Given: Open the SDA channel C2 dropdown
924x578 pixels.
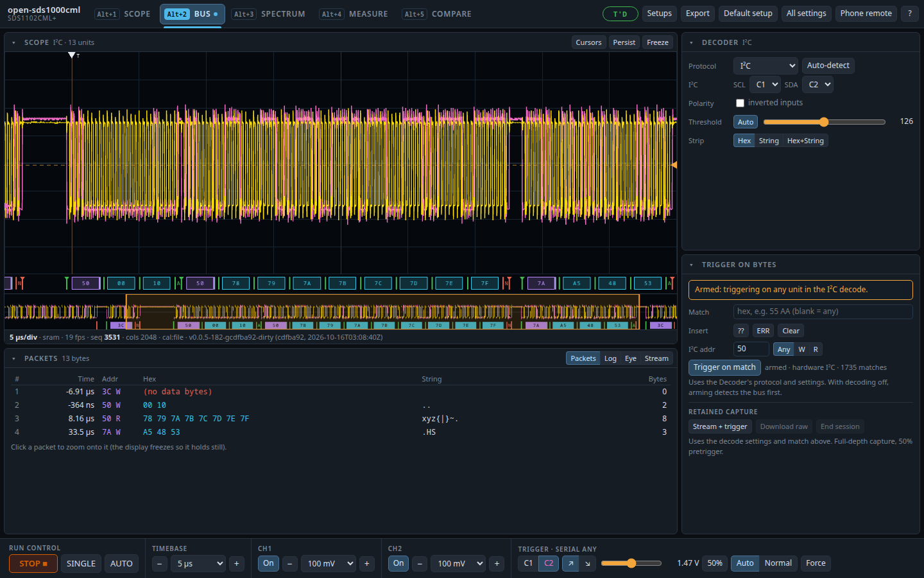Looking at the screenshot, I should tap(819, 84).
